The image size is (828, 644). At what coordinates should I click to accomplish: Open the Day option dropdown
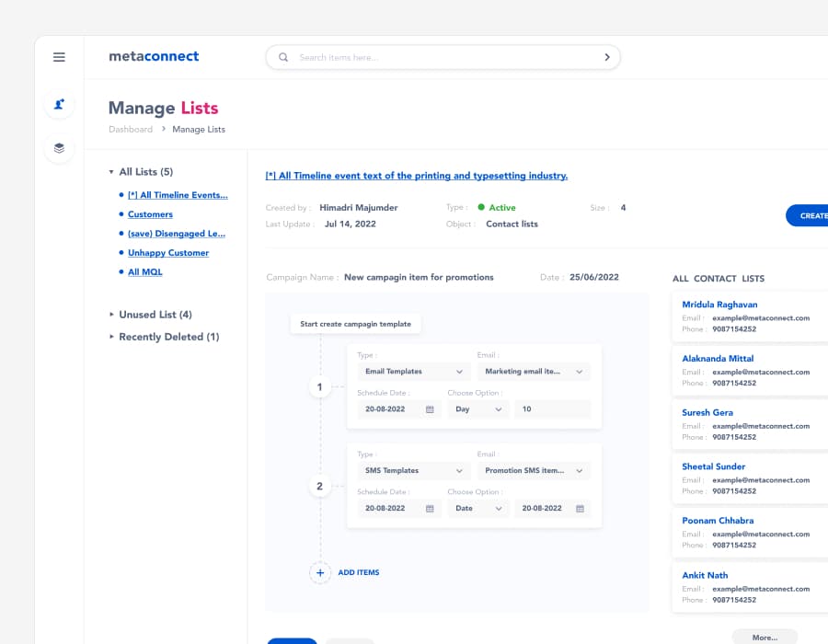click(x=478, y=409)
